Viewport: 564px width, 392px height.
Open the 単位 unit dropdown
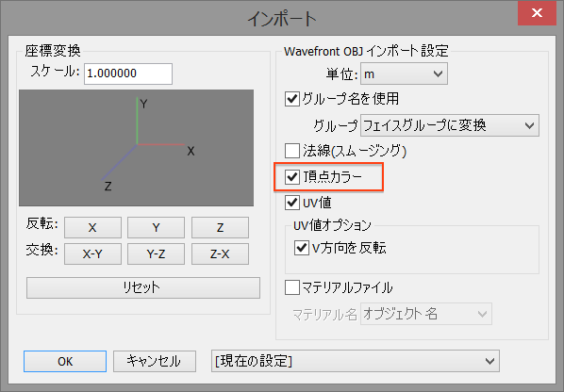pos(404,73)
